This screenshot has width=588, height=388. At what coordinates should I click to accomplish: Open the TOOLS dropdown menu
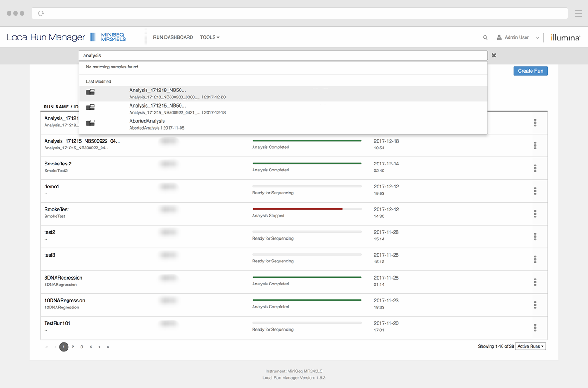209,37
